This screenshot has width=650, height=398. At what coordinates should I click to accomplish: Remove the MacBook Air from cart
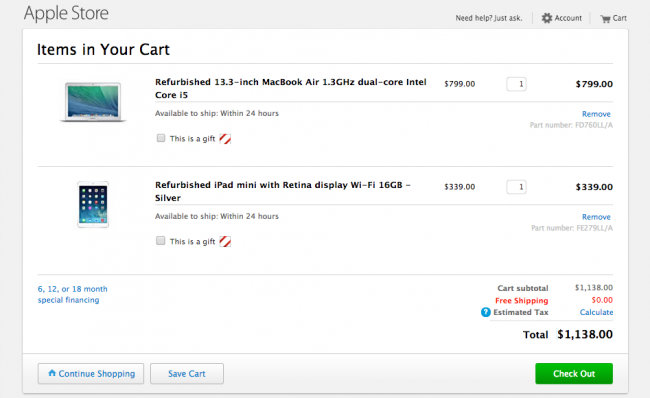click(x=596, y=114)
